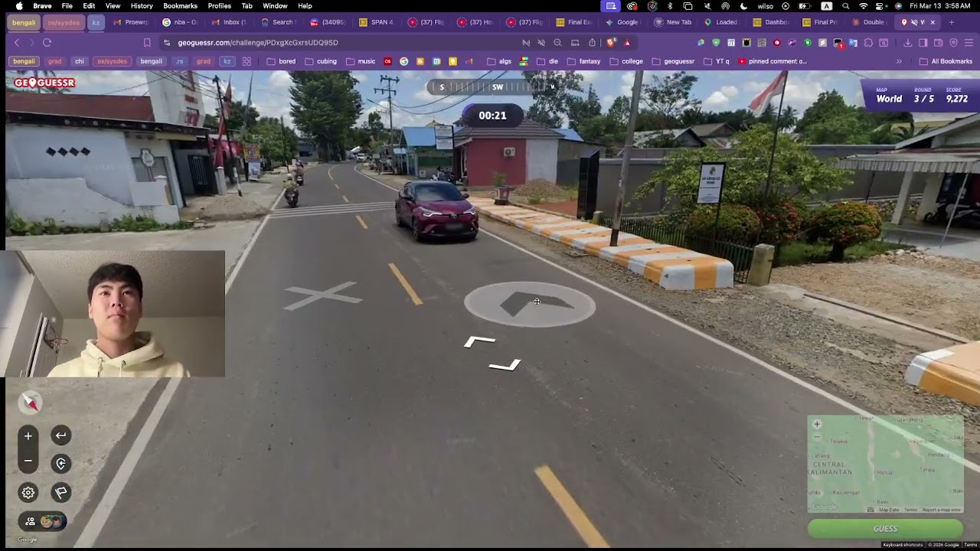Open the Bookmarks menu

pos(181,5)
